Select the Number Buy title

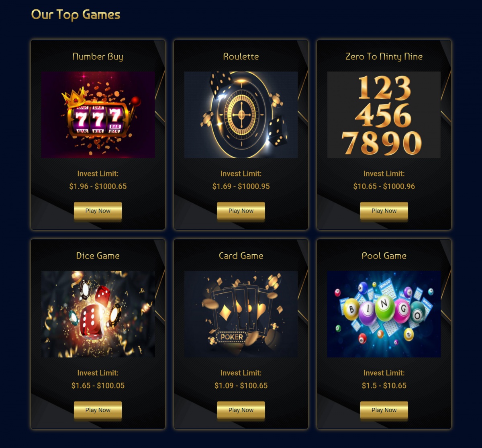click(98, 57)
